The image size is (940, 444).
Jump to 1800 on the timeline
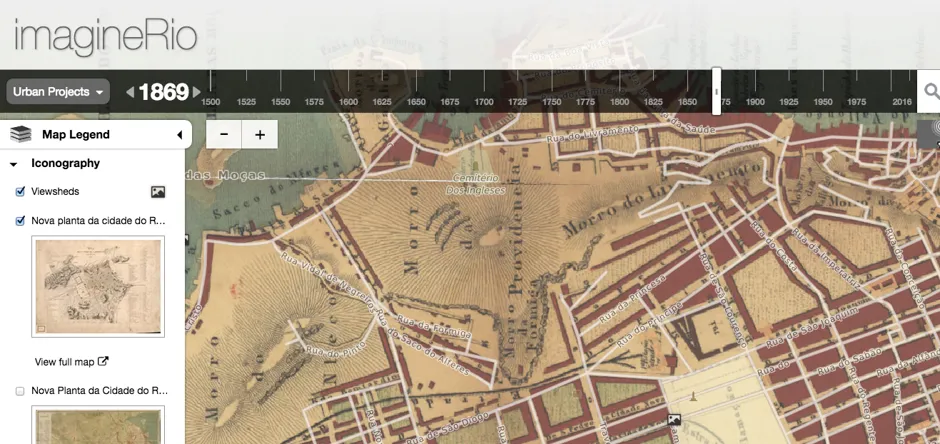[x=619, y=102]
